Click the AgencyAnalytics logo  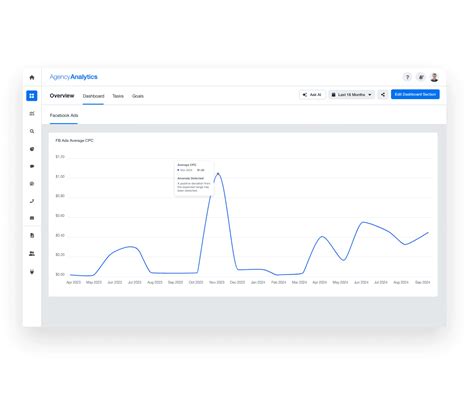click(73, 77)
